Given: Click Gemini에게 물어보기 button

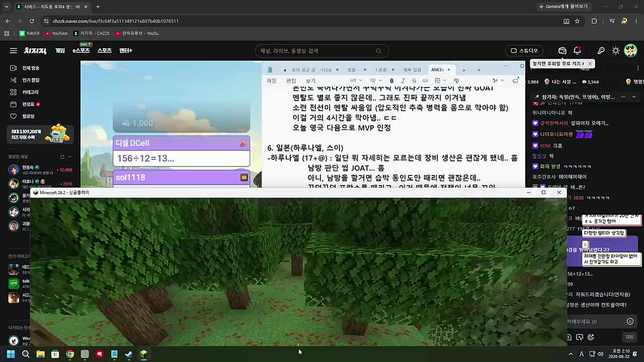Looking at the screenshot, I should [562, 7].
